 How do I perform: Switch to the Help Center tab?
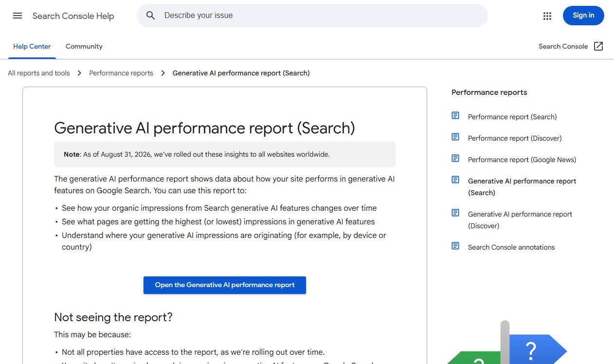tap(32, 47)
